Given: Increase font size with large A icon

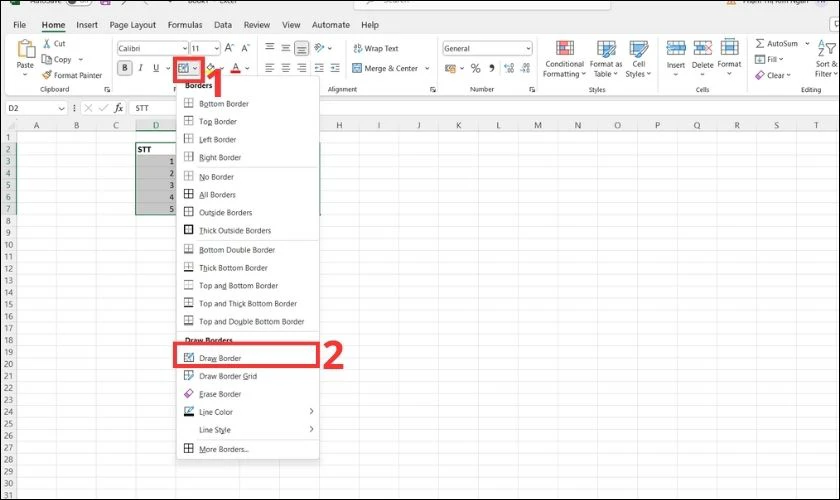Looking at the screenshot, I should coord(229,48).
